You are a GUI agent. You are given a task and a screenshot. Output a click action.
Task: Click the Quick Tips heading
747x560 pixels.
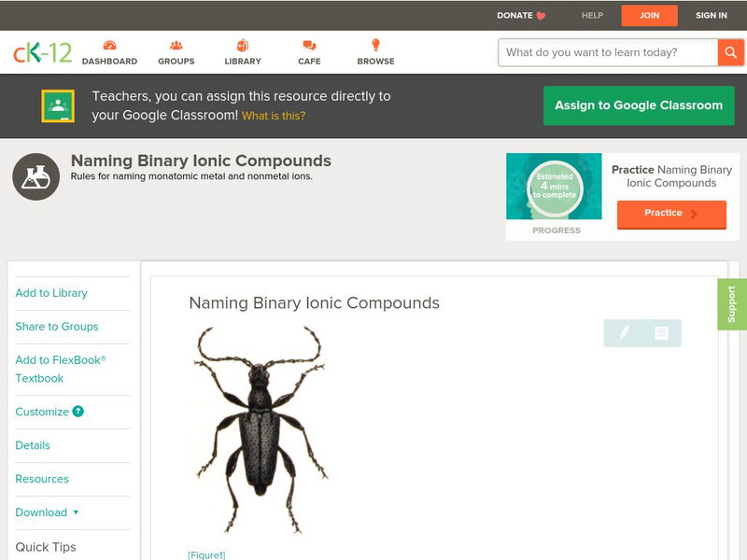point(46,547)
